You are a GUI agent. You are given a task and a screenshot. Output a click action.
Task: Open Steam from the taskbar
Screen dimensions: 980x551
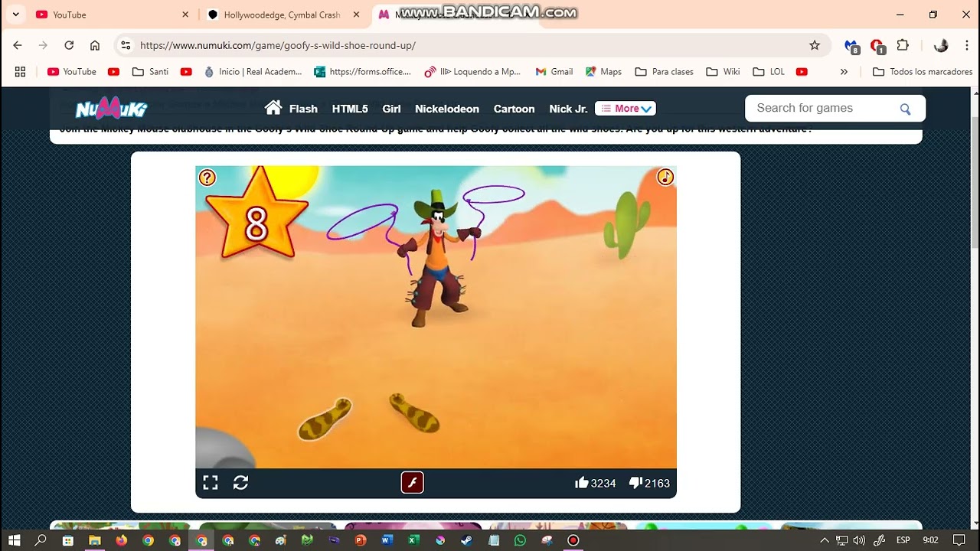pyautogui.click(x=467, y=540)
